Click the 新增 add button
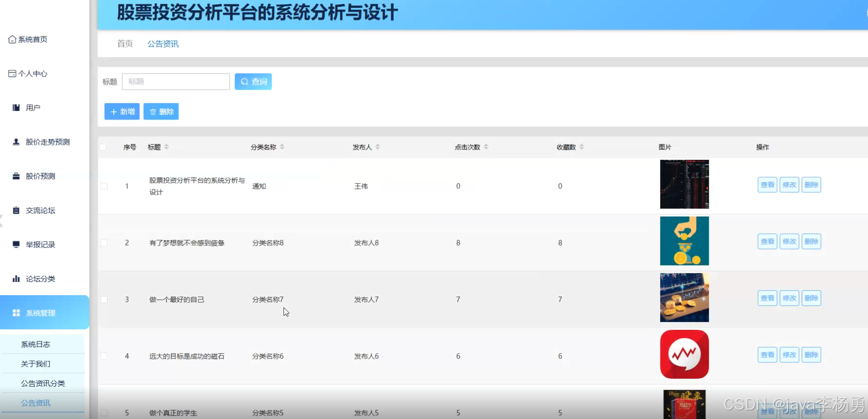 click(x=122, y=111)
